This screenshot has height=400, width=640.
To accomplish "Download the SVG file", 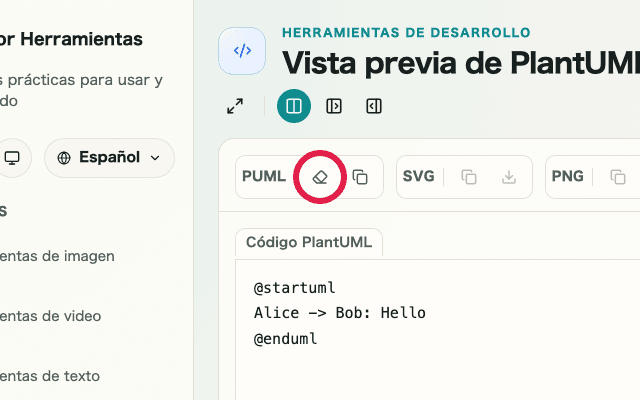I will click(x=509, y=177).
